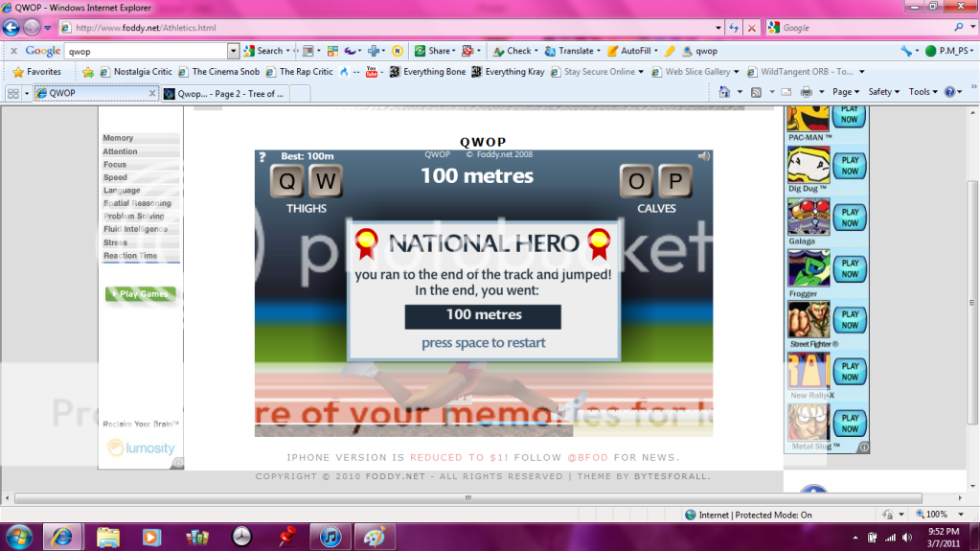Open iTunes from the taskbar
This screenshot has width=980, height=551.
tap(330, 536)
